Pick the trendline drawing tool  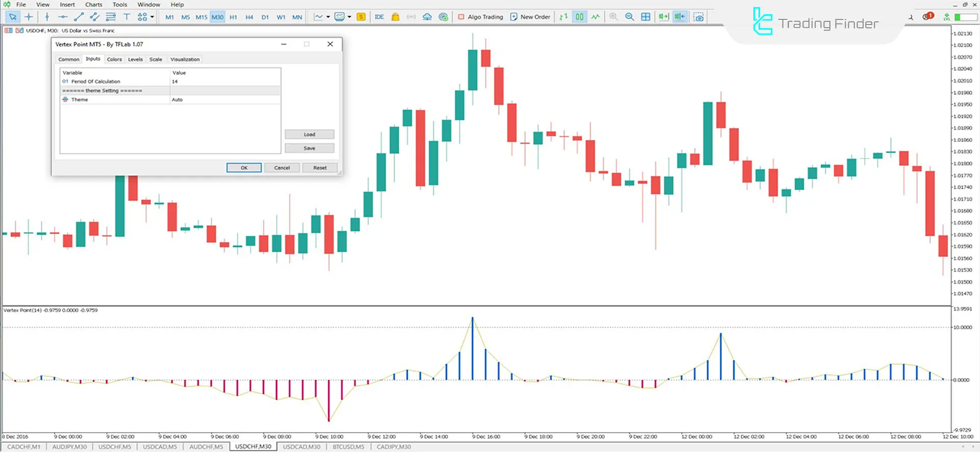79,17
